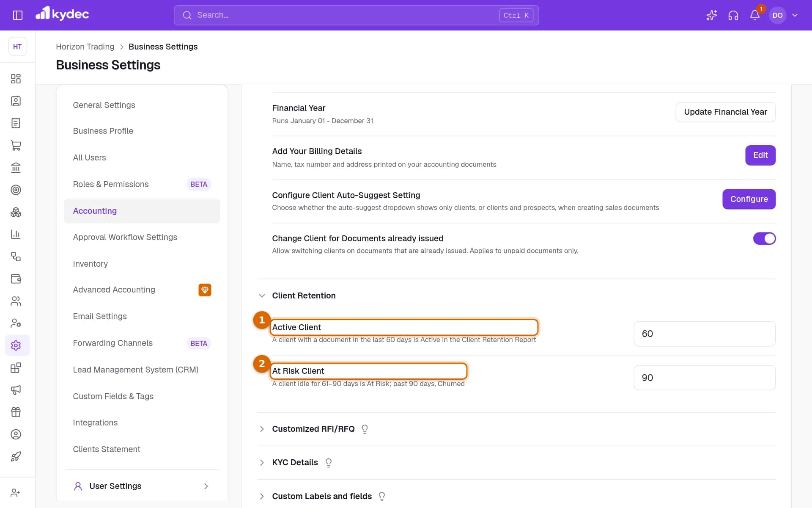The height and width of the screenshot is (508, 812).
Task: Expand the Customized RFI/RFQ section
Action: coord(262,429)
